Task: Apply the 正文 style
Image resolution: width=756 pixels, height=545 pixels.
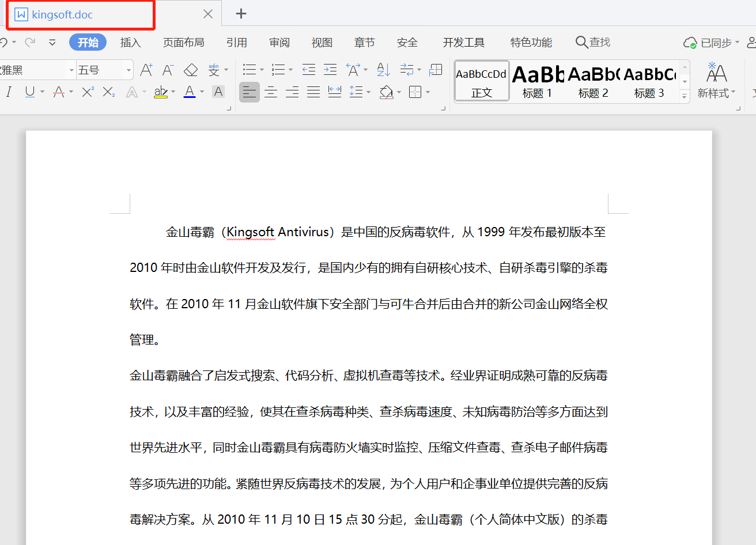Action: (482, 81)
